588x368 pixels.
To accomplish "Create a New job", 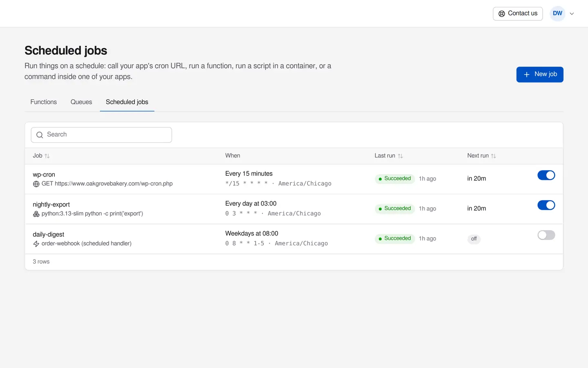I will (x=540, y=74).
